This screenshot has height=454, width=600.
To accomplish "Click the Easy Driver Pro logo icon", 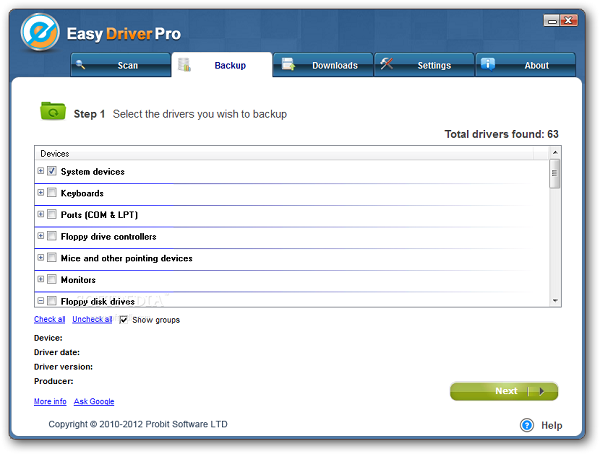I will point(40,32).
